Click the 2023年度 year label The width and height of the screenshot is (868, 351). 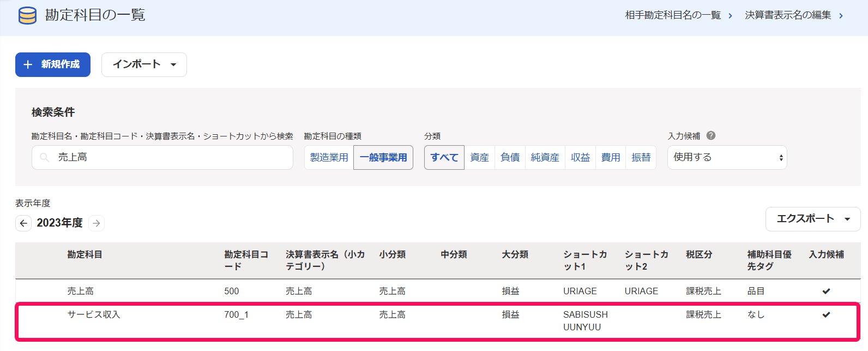coord(59,223)
